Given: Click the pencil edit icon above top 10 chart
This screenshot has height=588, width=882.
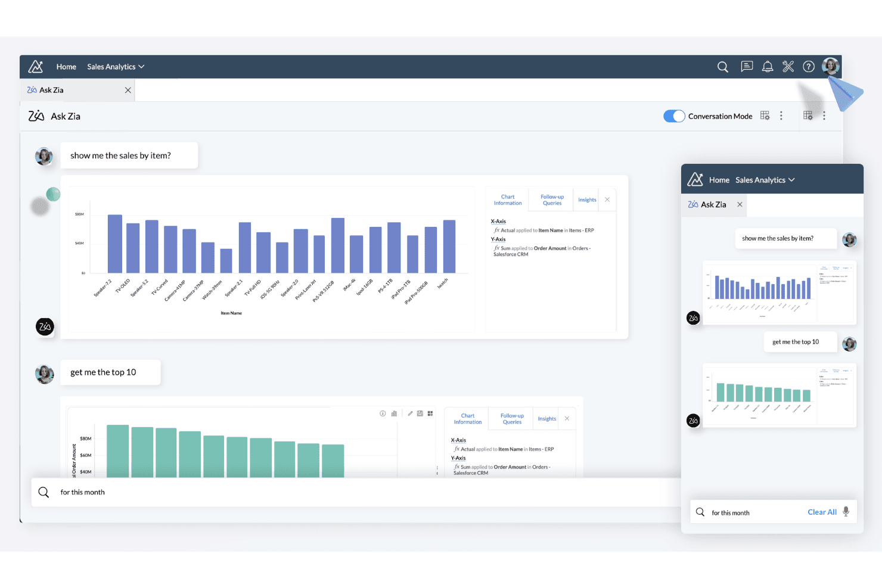Looking at the screenshot, I should pos(410,413).
